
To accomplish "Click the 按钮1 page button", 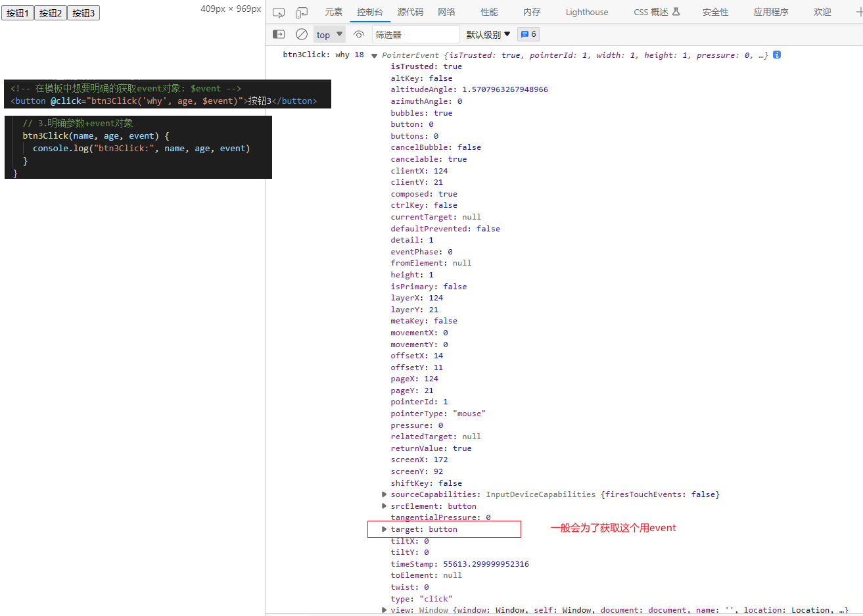I will (x=18, y=13).
